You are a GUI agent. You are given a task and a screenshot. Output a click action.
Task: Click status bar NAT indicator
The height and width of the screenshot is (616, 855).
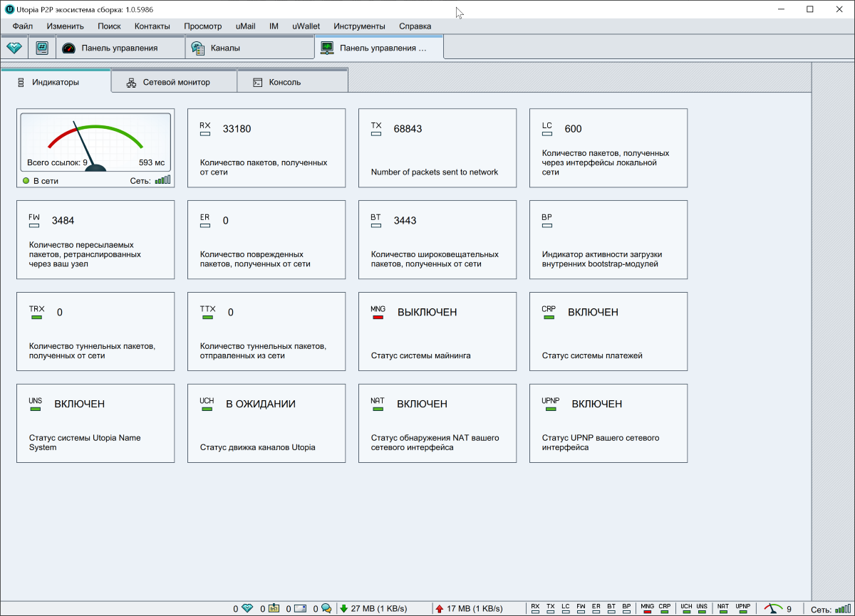click(723, 608)
